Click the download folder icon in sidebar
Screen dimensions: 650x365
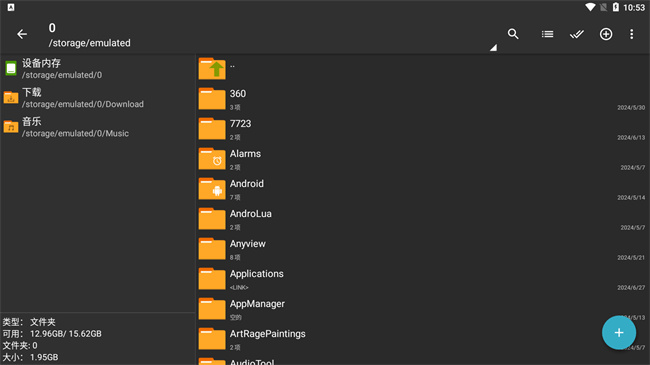[x=11, y=97]
